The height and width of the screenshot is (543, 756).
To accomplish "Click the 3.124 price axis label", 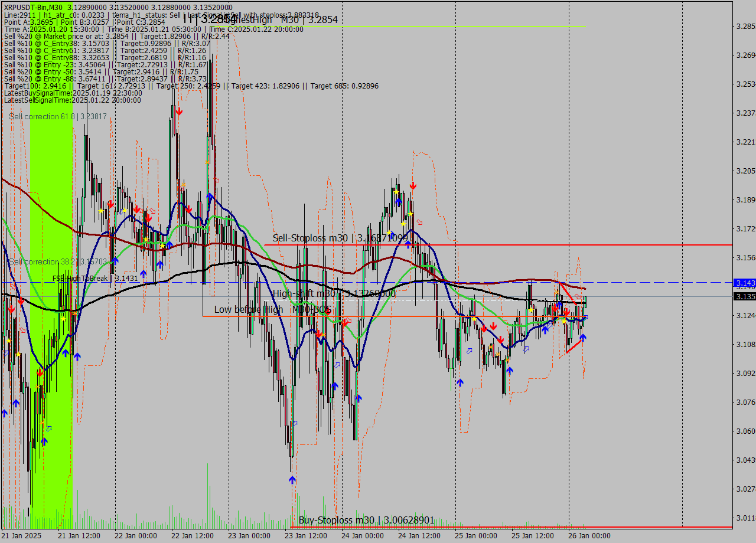I will coord(746,316).
